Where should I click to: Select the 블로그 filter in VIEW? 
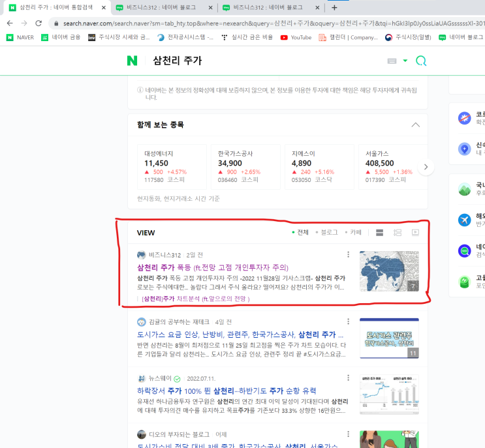pyautogui.click(x=326, y=232)
